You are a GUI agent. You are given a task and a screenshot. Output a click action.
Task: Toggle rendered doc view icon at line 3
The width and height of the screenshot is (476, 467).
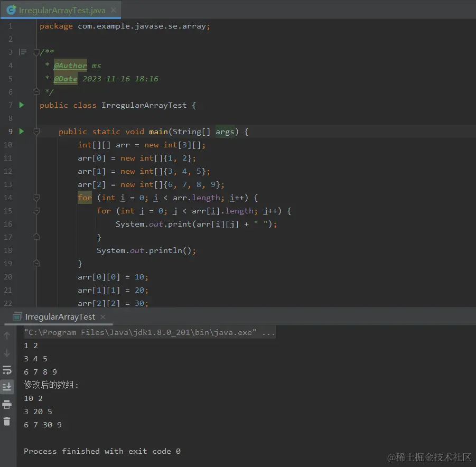tap(23, 52)
